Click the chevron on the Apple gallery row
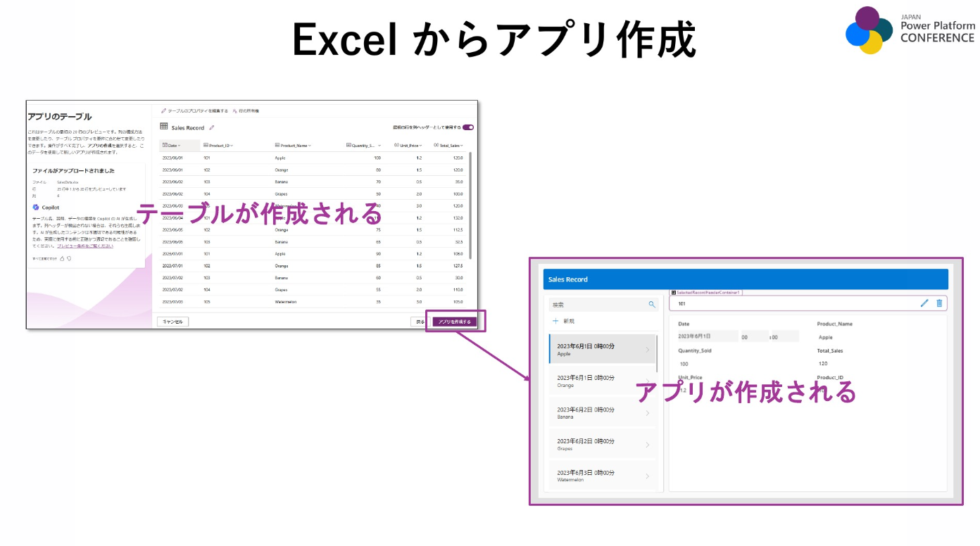 (x=648, y=350)
